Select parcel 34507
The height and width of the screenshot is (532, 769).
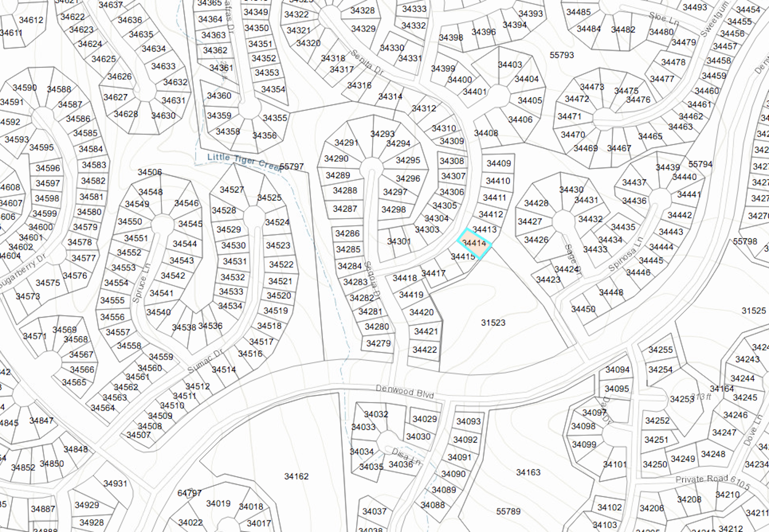click(x=138, y=435)
